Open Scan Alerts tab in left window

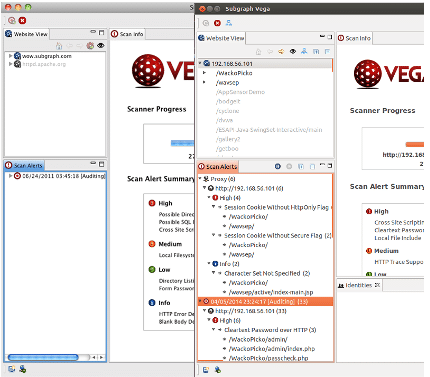(24, 165)
